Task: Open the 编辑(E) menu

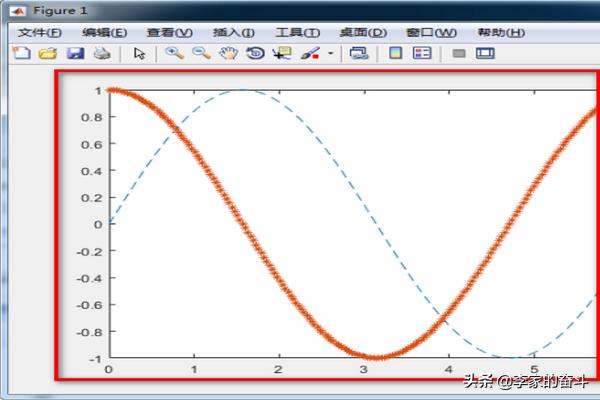Action: pyautogui.click(x=104, y=33)
